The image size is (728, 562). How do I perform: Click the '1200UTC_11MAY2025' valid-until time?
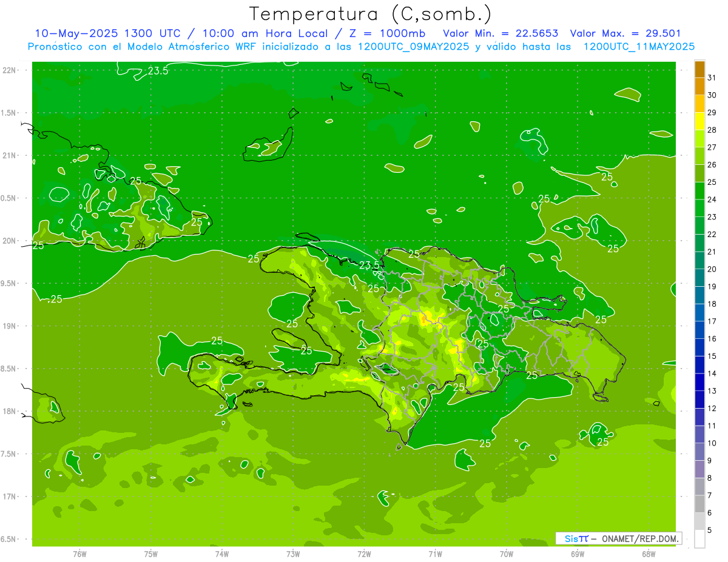(x=639, y=46)
